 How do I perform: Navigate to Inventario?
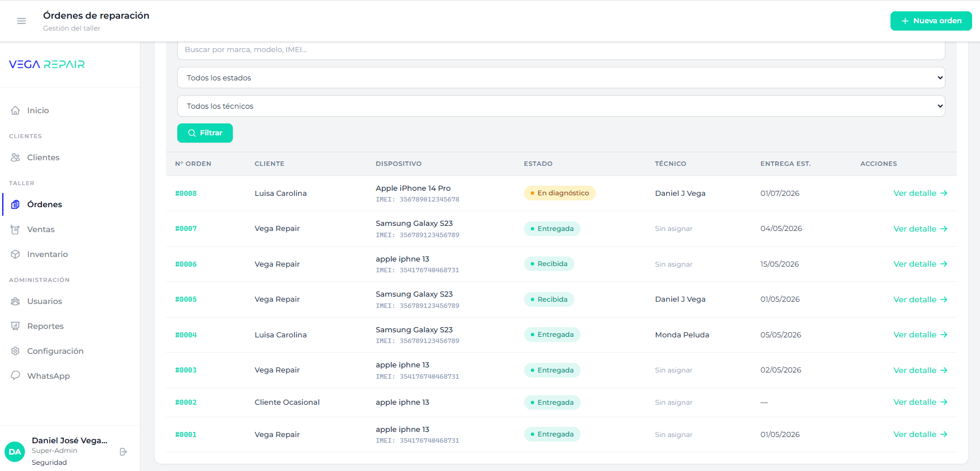70,254
